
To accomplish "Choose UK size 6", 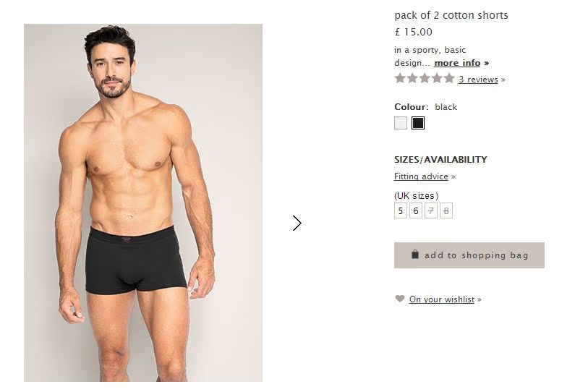I will click(415, 210).
